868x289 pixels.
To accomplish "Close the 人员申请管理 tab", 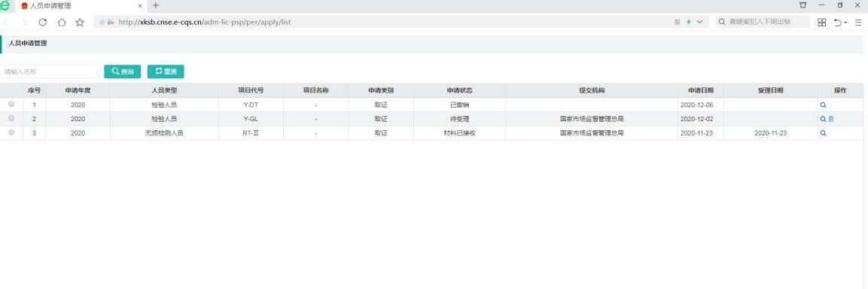I will click(x=140, y=6).
